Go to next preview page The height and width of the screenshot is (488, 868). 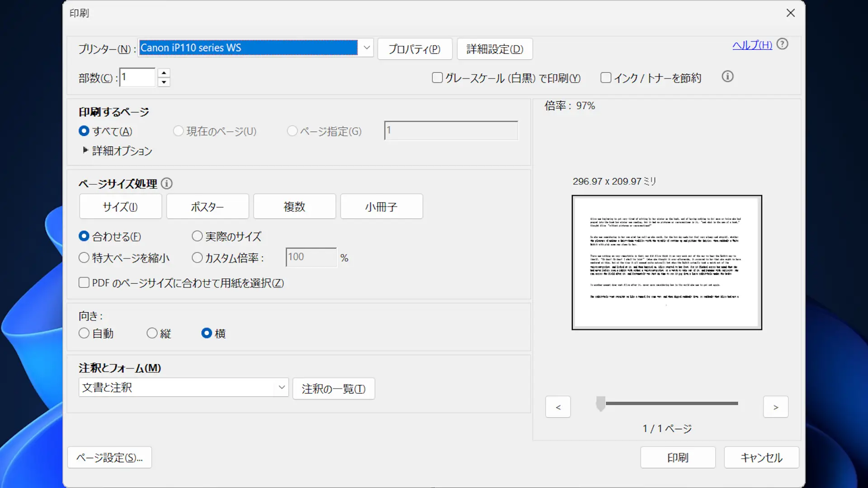point(776,407)
